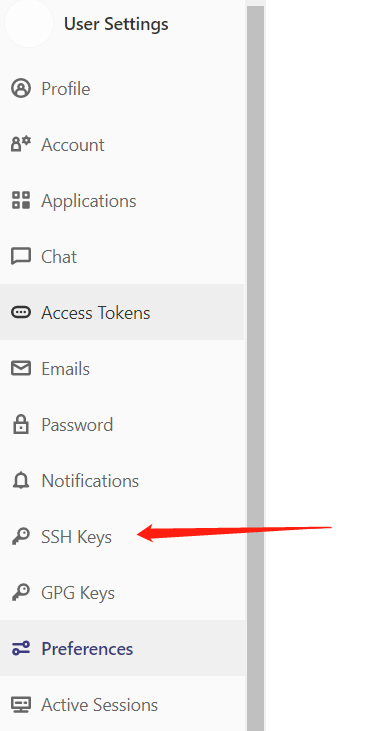Click the sidebar vertical scrollbar
Viewport: 376px width, 731px height.
[255, 368]
